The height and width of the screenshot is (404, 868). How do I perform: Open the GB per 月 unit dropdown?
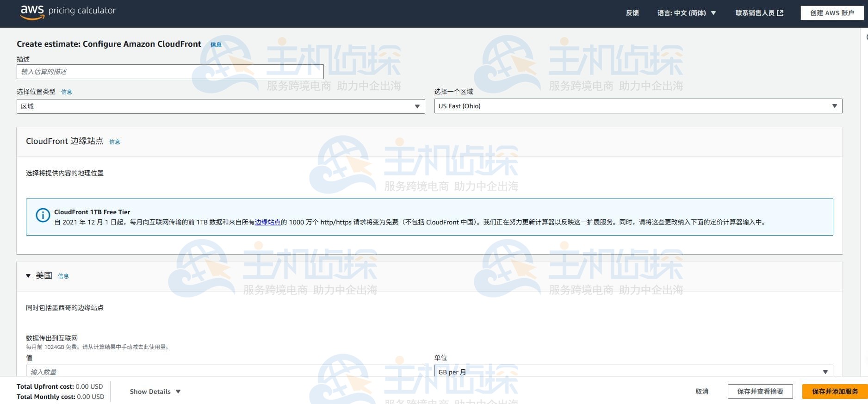pyautogui.click(x=633, y=371)
